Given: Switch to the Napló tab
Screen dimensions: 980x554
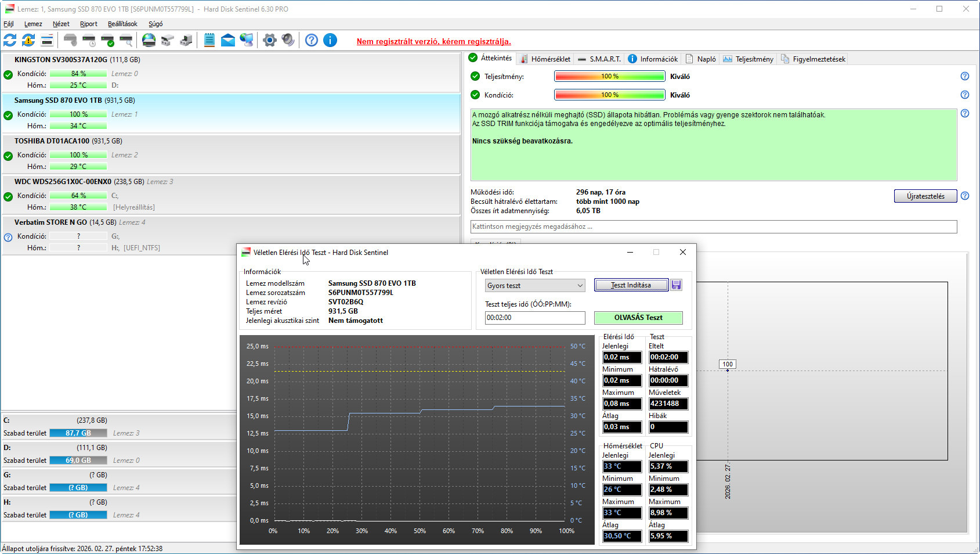Looking at the screenshot, I should (x=700, y=59).
